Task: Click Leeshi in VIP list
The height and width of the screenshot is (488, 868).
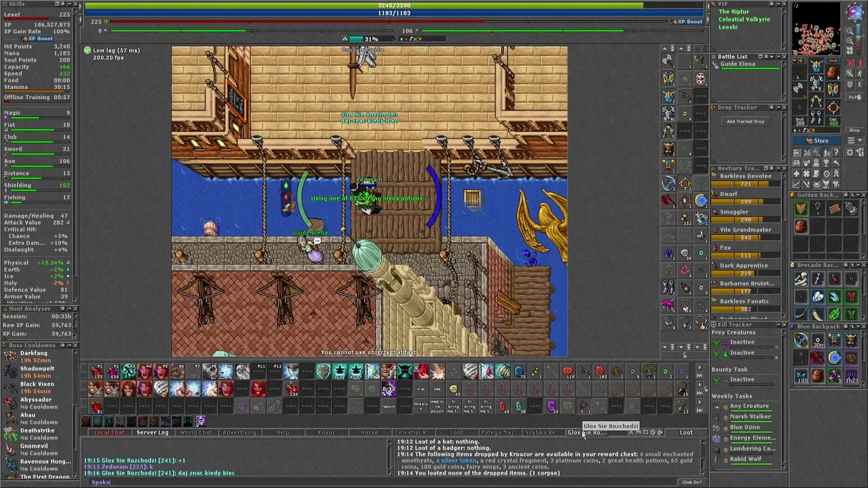Action: pyautogui.click(x=728, y=28)
